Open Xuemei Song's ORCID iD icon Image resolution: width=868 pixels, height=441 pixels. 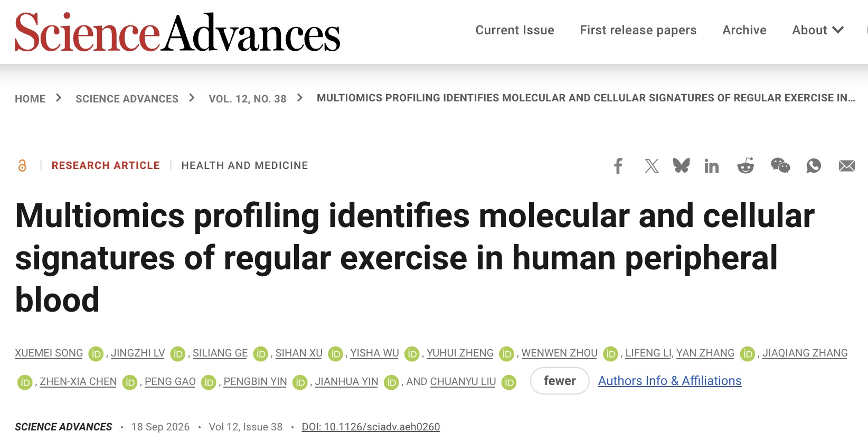96,353
